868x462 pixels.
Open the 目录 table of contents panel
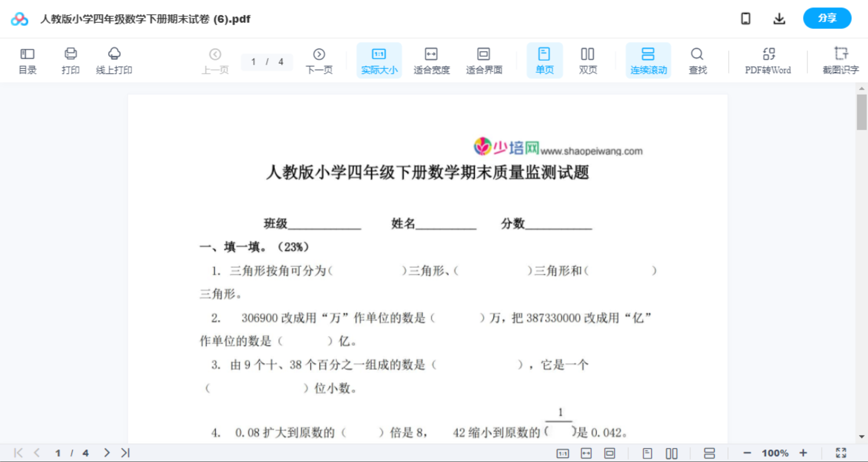27,60
